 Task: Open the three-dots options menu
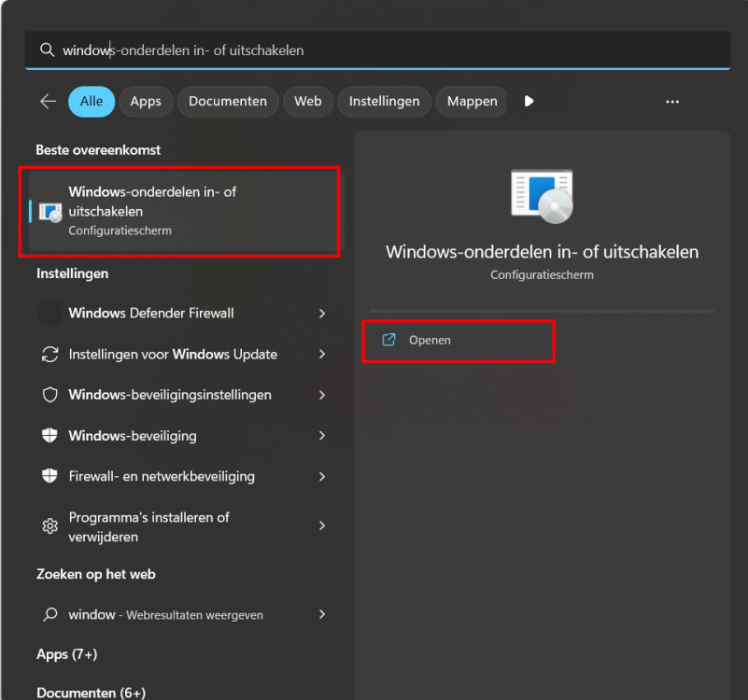click(x=672, y=102)
